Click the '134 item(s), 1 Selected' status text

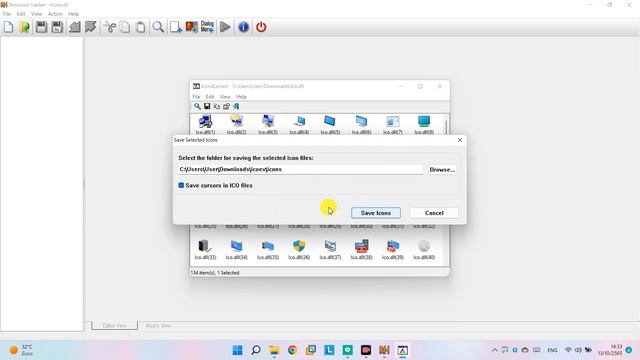[215, 273]
